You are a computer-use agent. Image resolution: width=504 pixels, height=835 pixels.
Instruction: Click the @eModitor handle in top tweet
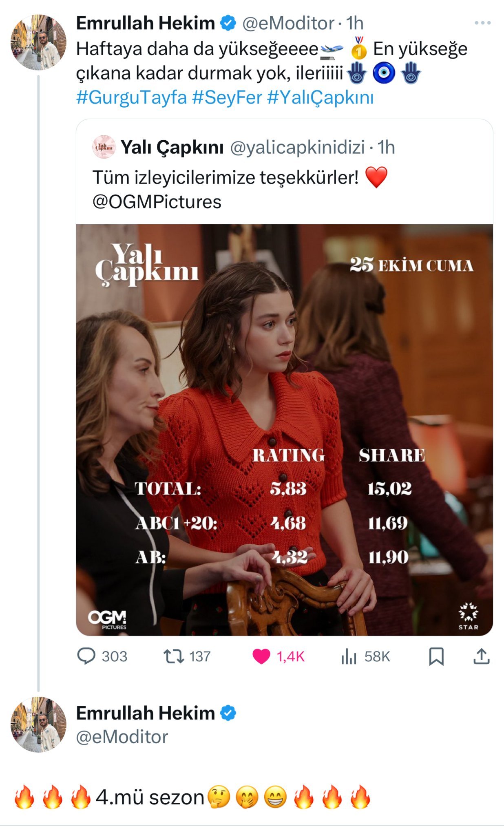tap(288, 23)
